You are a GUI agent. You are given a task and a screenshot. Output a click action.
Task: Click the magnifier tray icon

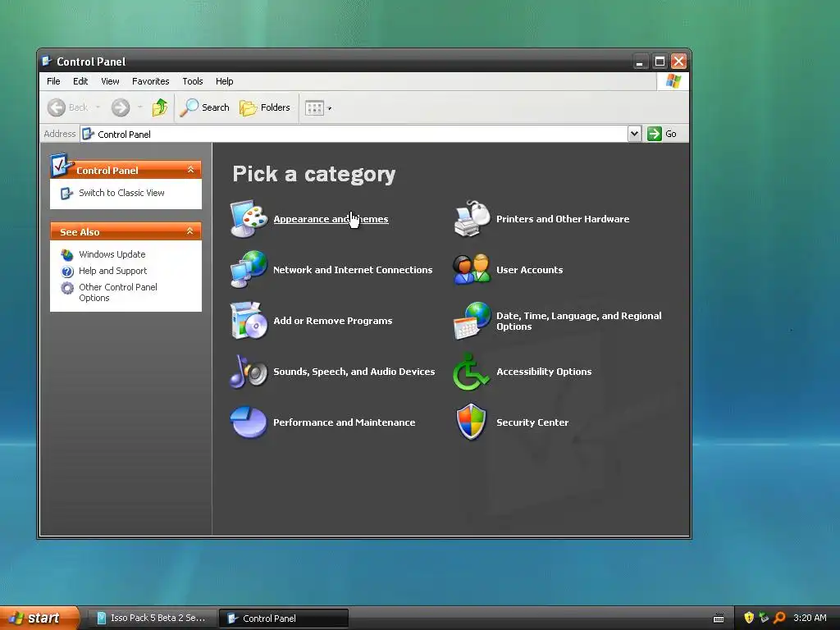click(779, 618)
